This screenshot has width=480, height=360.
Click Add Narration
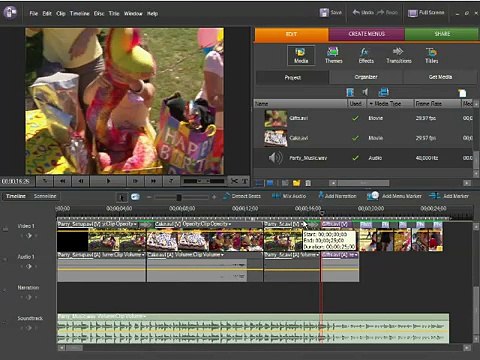pyautogui.click(x=337, y=196)
